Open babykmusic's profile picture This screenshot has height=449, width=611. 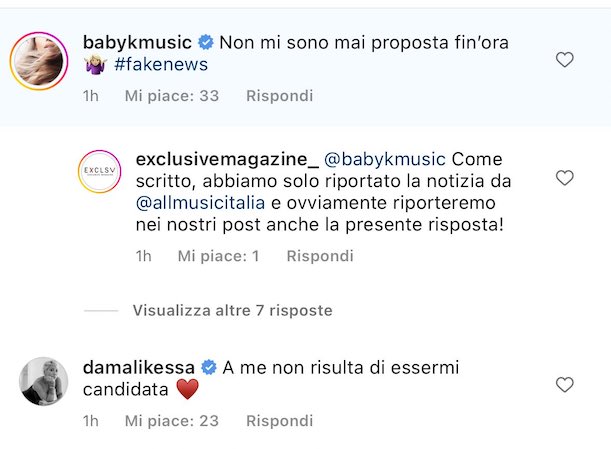38,61
